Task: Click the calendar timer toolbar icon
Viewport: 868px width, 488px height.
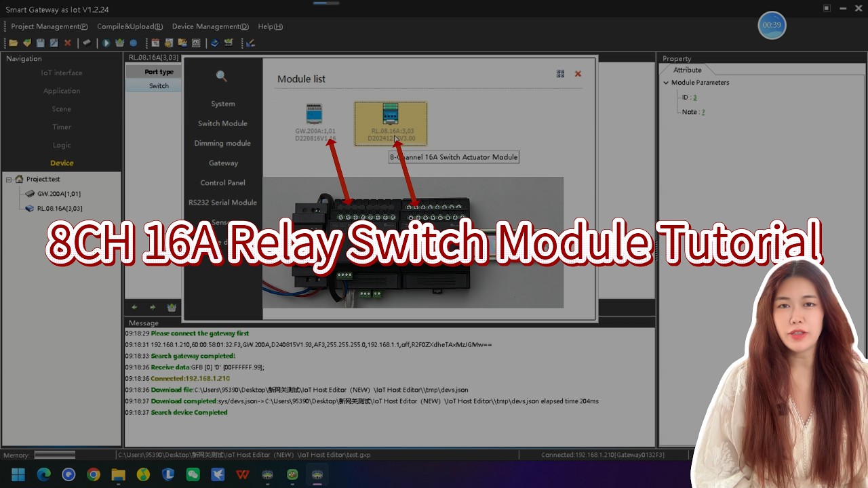Action: coord(155,43)
